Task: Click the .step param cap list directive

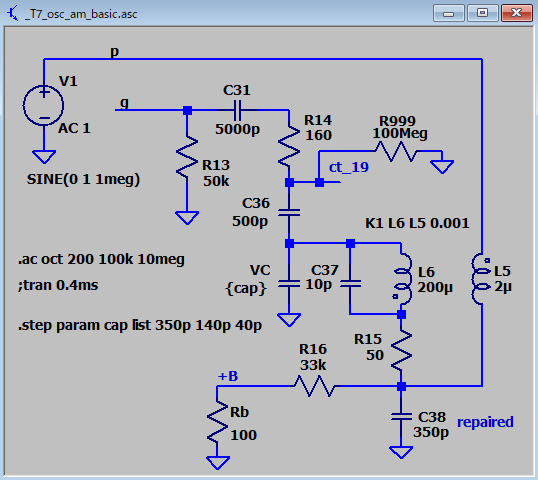Action: tap(140, 325)
